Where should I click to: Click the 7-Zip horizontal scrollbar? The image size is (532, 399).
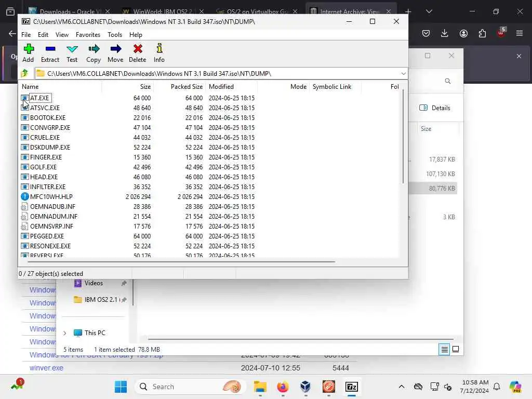point(181,262)
